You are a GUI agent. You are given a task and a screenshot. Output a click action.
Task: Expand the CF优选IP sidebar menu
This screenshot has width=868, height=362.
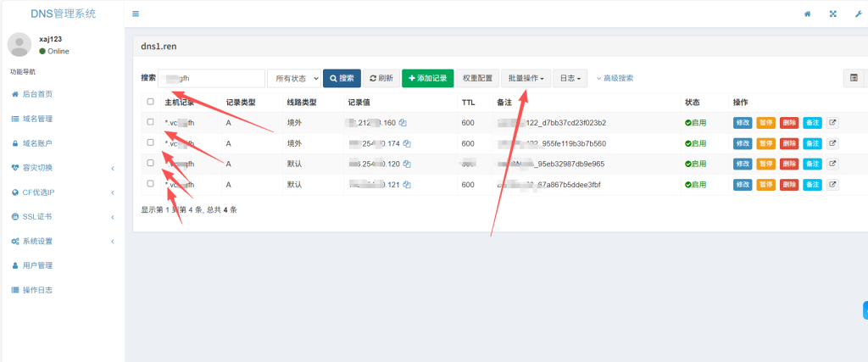pos(62,192)
